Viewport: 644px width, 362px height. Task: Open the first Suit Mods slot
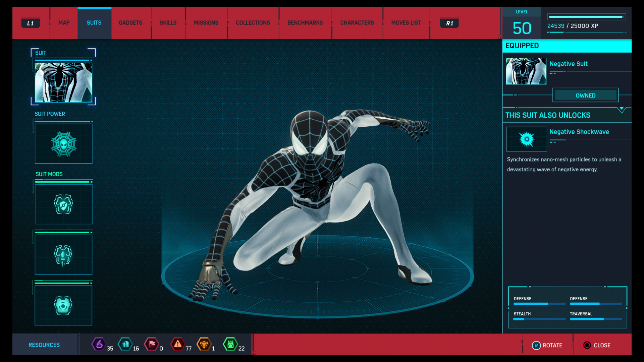tap(63, 204)
